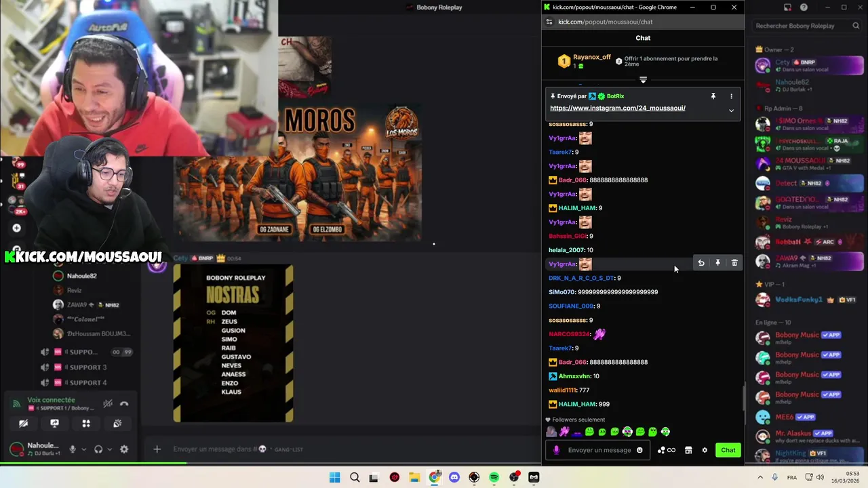Open the Discord inbox icon in title bar

pyautogui.click(x=787, y=7)
